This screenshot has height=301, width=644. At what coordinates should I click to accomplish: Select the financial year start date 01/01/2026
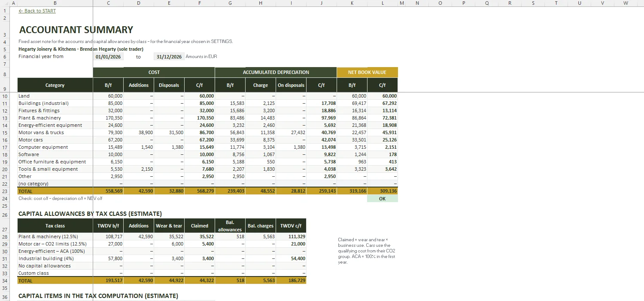click(x=108, y=57)
